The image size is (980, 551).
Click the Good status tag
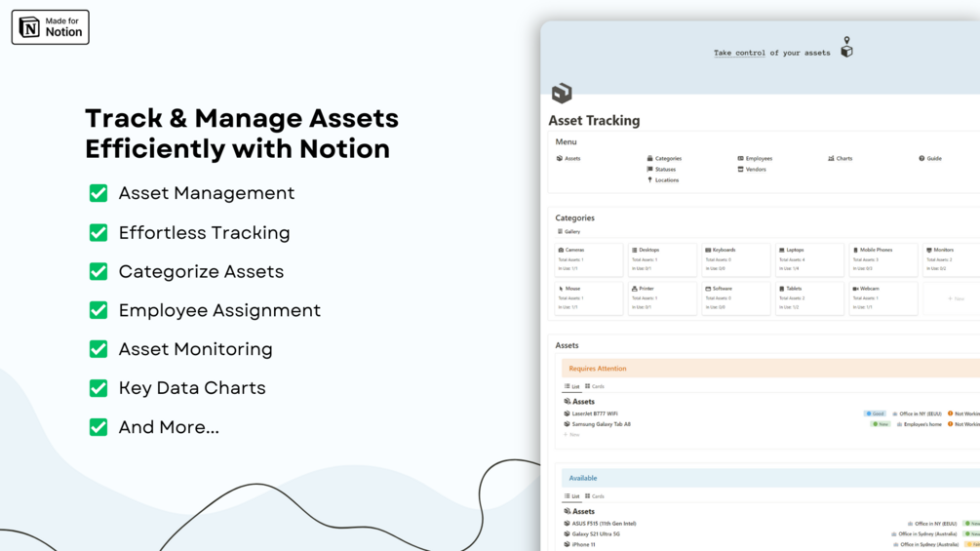pyautogui.click(x=875, y=413)
